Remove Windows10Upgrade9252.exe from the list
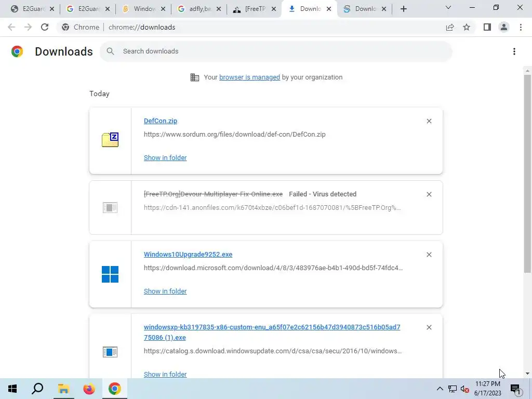 pyautogui.click(x=429, y=255)
